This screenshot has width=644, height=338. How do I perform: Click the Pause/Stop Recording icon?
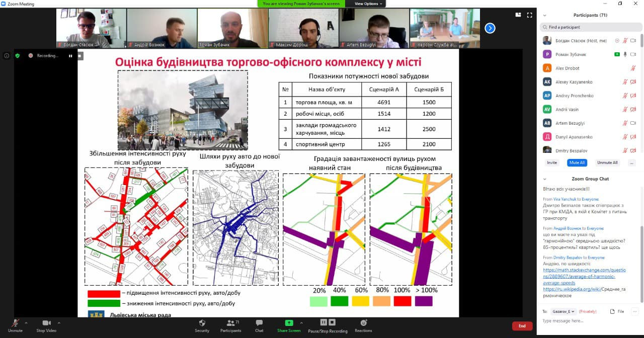pos(328,322)
